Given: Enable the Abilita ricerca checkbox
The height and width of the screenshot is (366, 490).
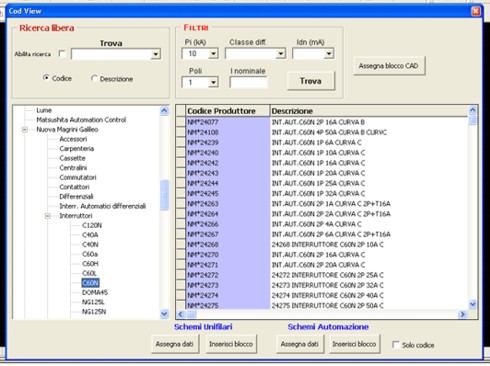Looking at the screenshot, I should click(62, 54).
